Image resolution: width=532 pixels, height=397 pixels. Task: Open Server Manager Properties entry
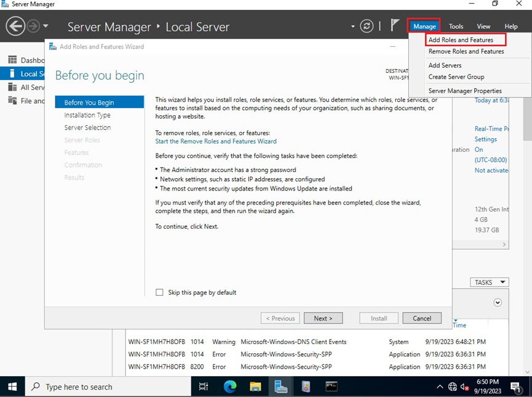[465, 91]
